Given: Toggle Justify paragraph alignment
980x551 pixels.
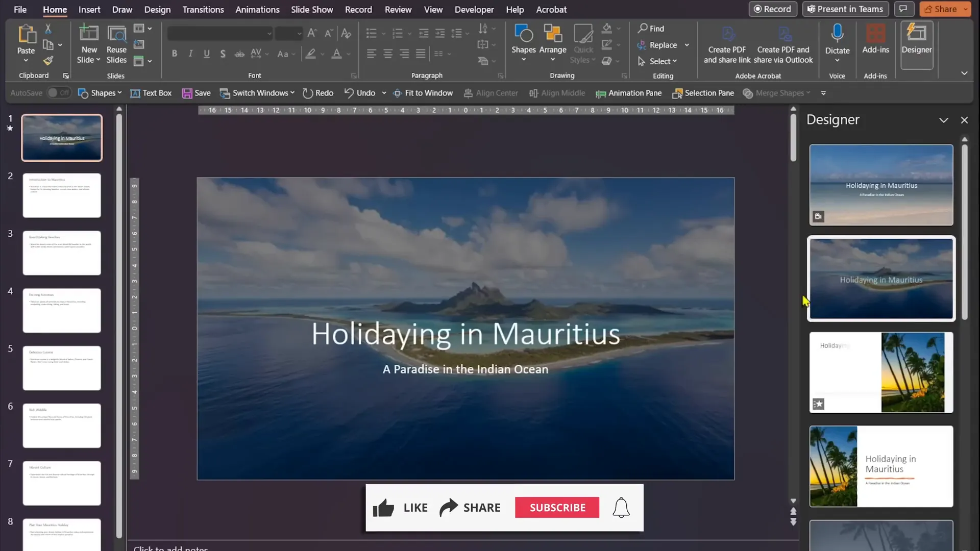Looking at the screenshot, I should (421, 54).
